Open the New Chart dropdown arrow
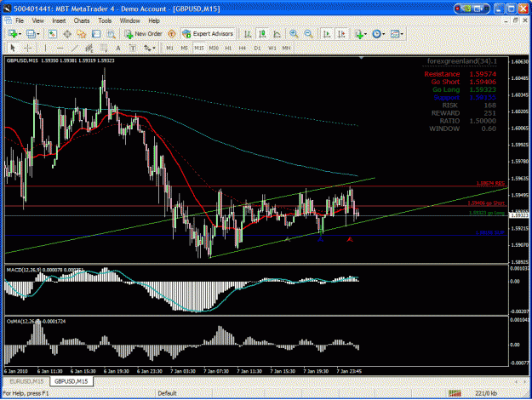The image size is (532, 400). pos(20,34)
